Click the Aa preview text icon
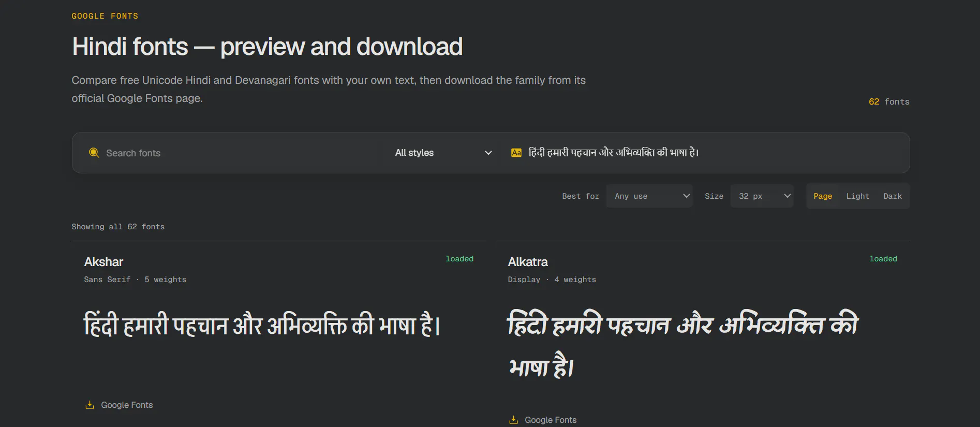 point(516,153)
